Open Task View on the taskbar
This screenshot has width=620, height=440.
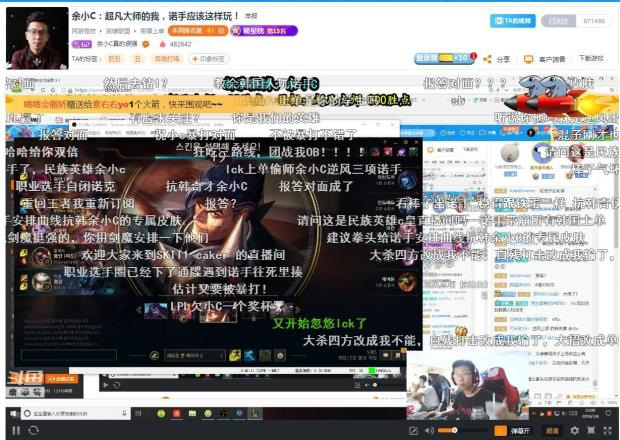(138, 414)
